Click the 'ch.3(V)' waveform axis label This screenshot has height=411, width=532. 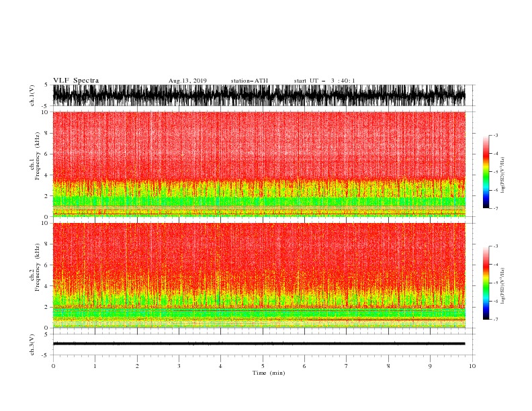click(x=32, y=345)
